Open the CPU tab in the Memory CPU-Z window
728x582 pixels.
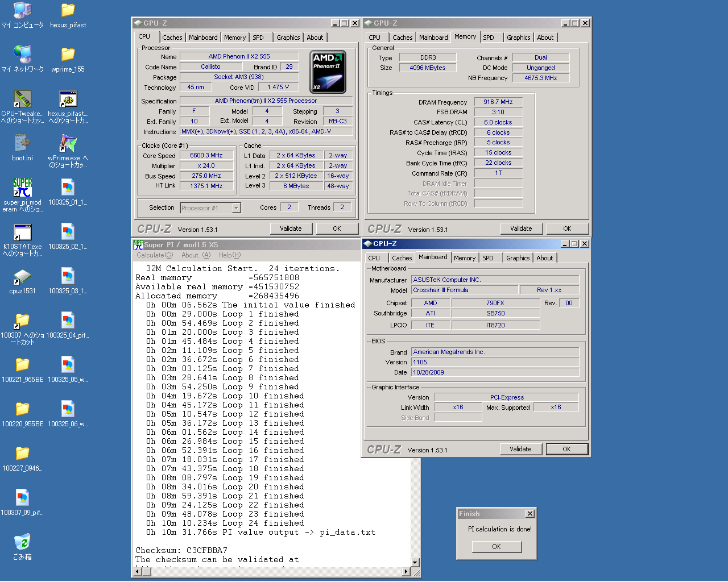(x=374, y=38)
